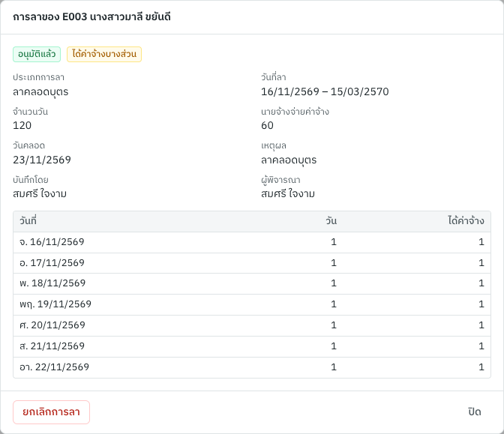Click the ได้ค่าจ้าง column header
Viewport: 504px width, 434px height.
[x=466, y=221]
